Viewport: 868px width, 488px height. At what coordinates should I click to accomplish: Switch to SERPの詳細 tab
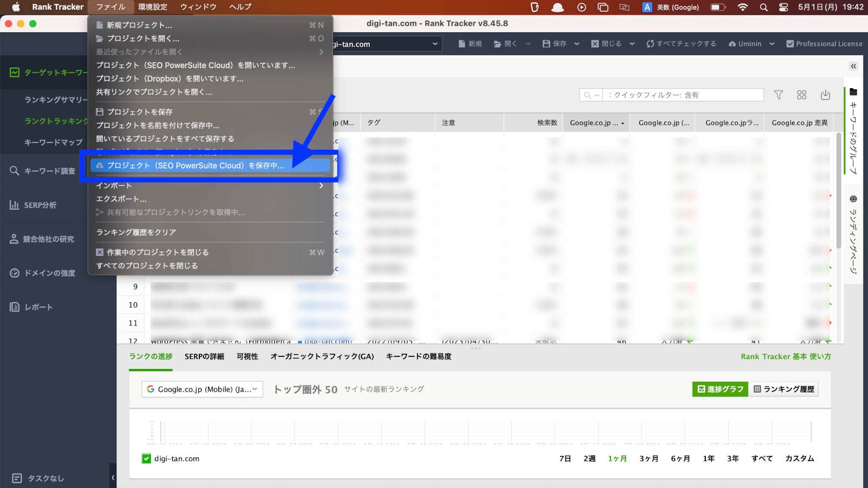click(x=204, y=356)
